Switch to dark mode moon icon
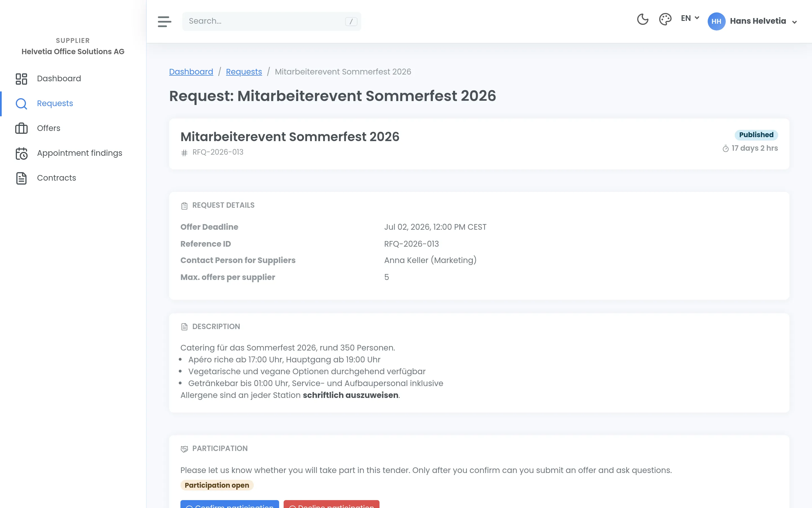Screen dimensions: 812x508 (643, 19)
